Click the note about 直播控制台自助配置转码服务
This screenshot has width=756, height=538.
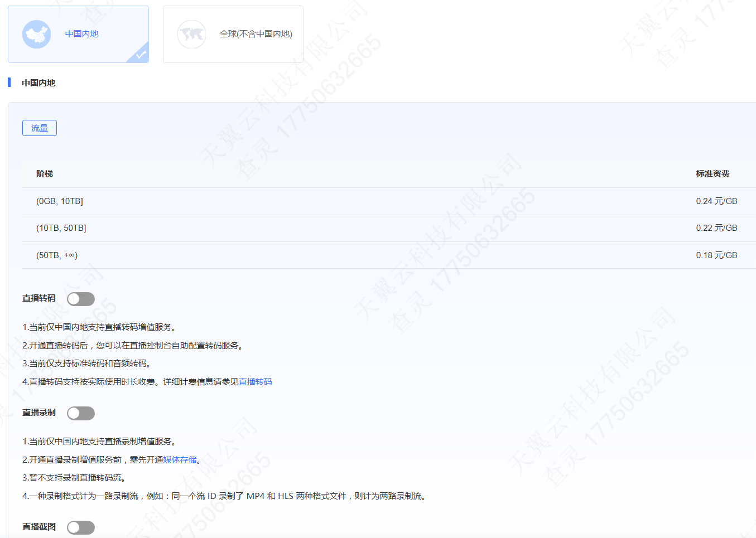pos(134,346)
